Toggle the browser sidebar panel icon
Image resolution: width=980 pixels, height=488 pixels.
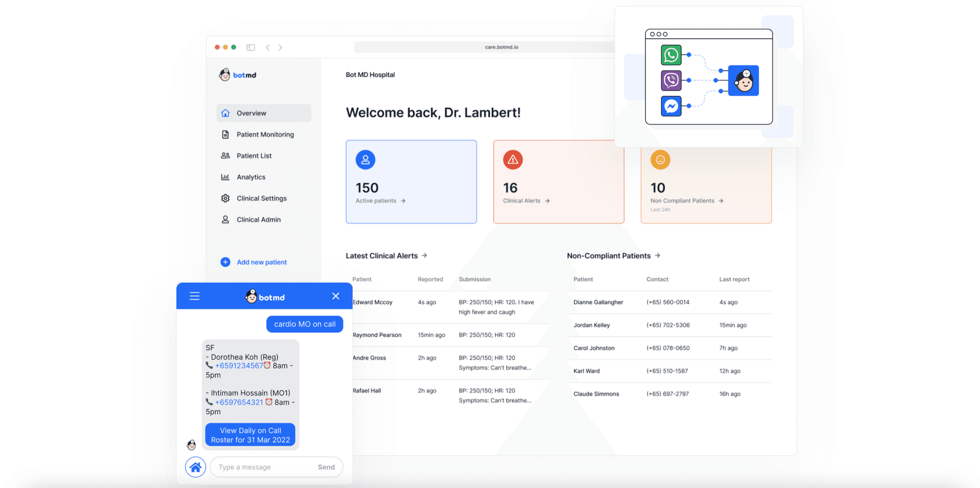250,48
